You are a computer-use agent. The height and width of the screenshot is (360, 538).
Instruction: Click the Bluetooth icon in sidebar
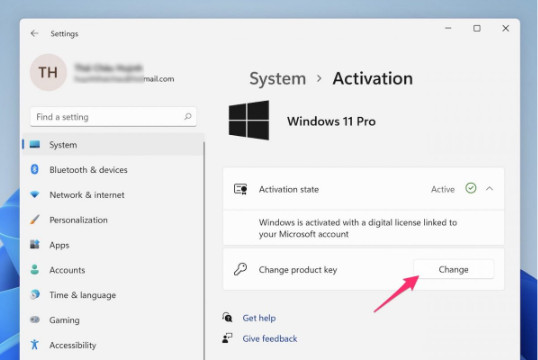point(35,169)
